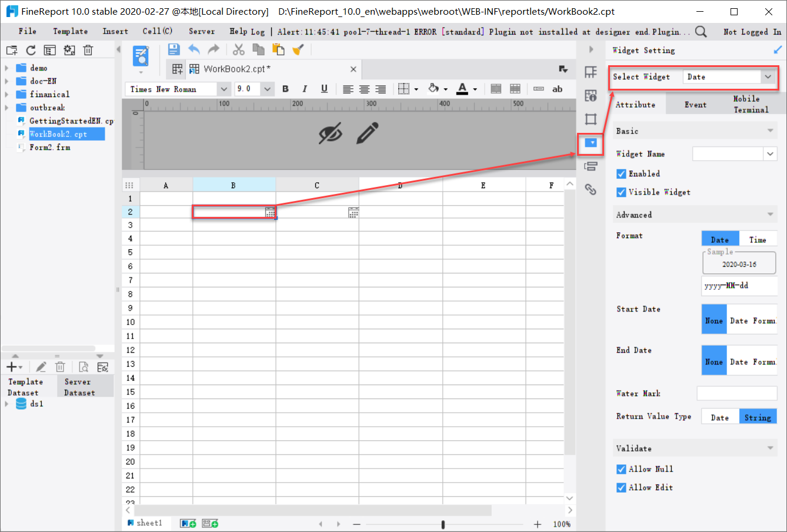This screenshot has width=787, height=532.
Task: Refresh the template file tree
Action: pyautogui.click(x=31, y=51)
